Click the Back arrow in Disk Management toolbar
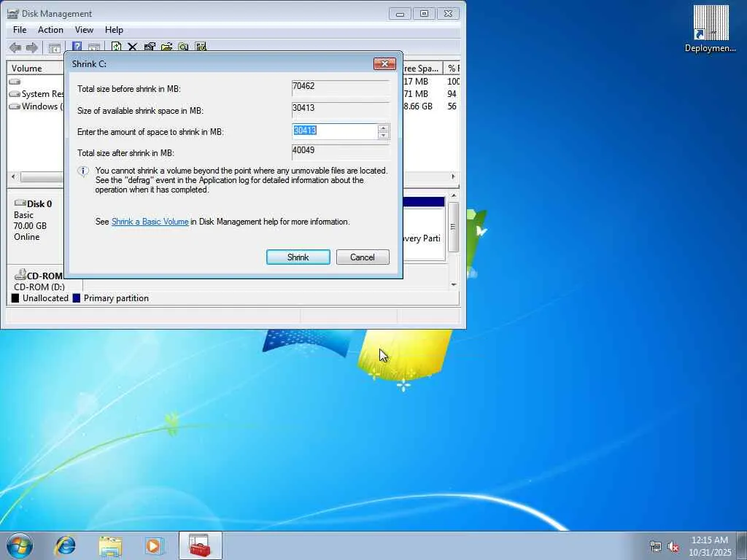This screenshot has width=747, height=560. (15, 47)
